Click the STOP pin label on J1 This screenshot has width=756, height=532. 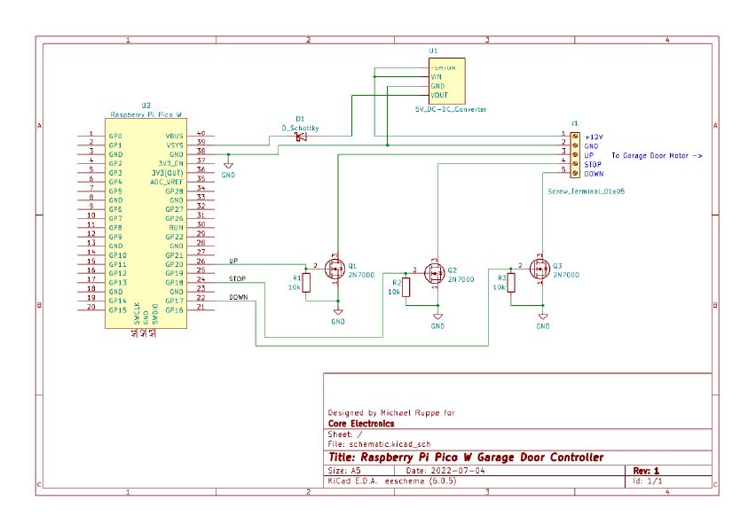tap(593, 165)
